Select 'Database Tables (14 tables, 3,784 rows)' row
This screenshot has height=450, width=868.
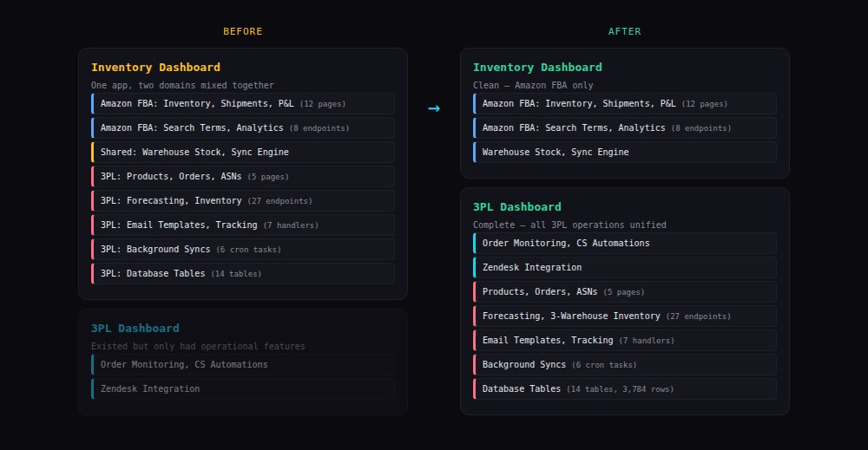pos(625,389)
